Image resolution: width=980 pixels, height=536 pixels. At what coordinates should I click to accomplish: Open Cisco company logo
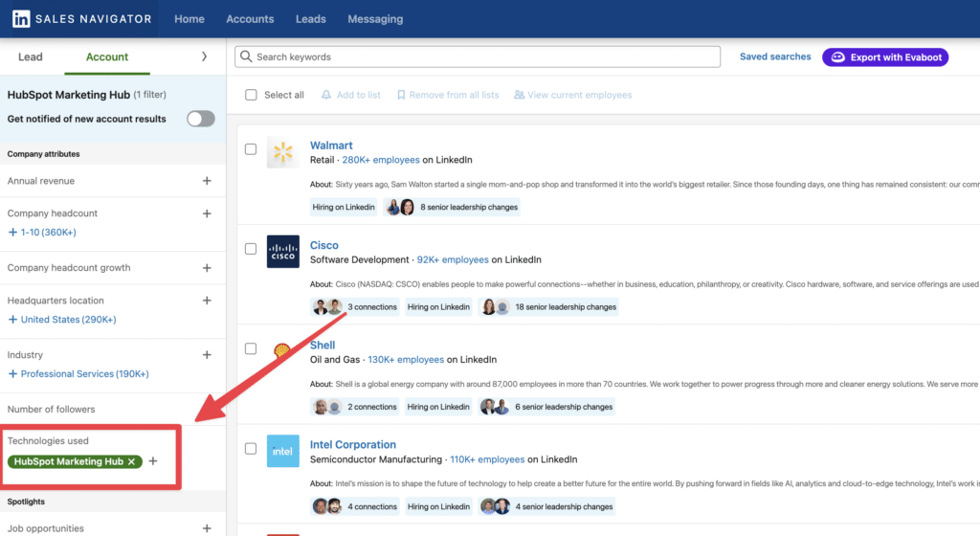pos(283,251)
